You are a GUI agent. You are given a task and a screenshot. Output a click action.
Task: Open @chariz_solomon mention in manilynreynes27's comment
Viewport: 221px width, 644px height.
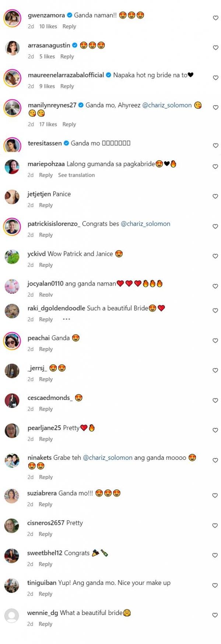tap(167, 105)
